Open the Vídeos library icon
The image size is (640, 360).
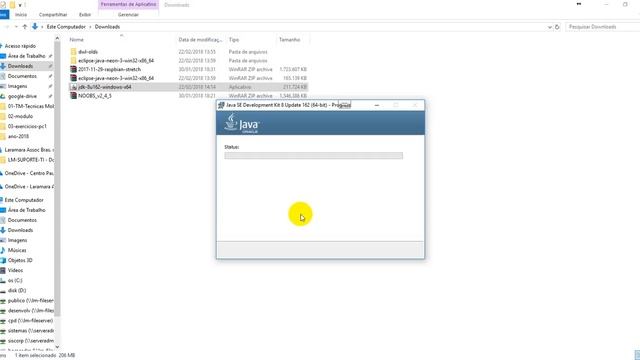[x=3, y=270]
